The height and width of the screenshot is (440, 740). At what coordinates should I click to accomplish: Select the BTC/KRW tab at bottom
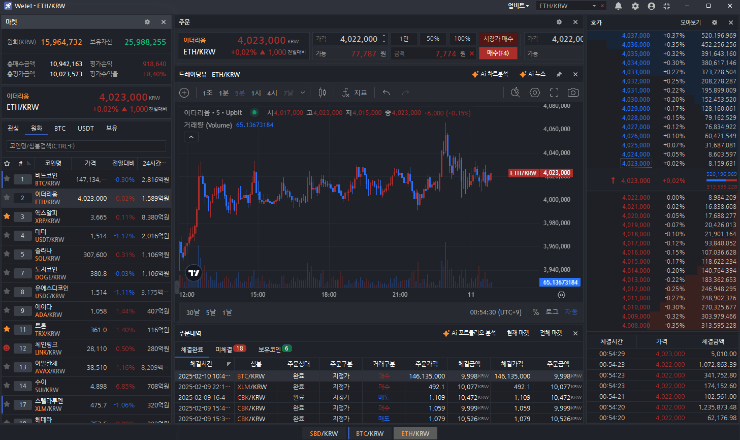tap(370, 434)
